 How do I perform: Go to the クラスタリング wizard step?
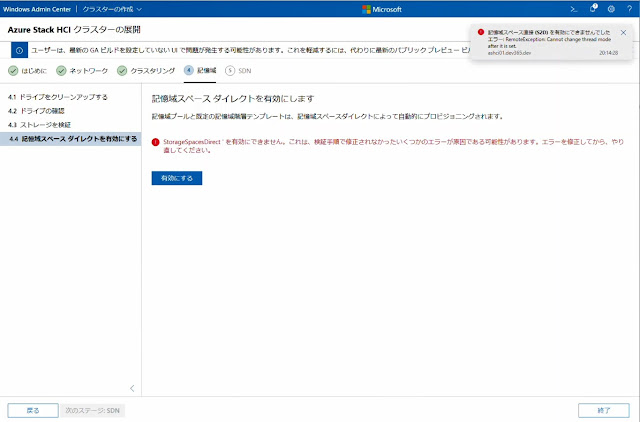(x=146, y=71)
